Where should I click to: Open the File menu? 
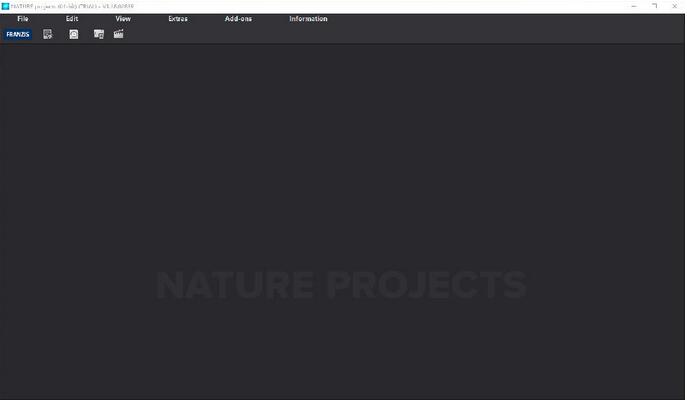pyautogui.click(x=23, y=19)
